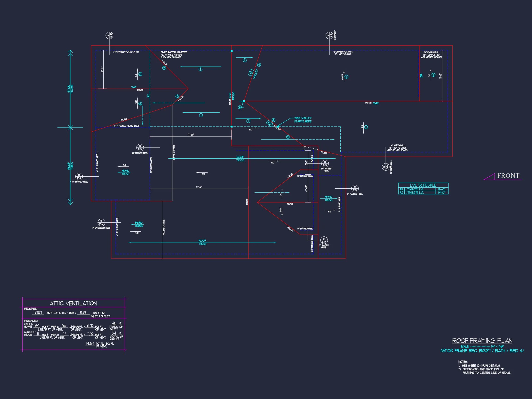The width and height of the screenshot is (532, 399).
Task: Select the 21'-4" dimension text
Action: point(199,187)
